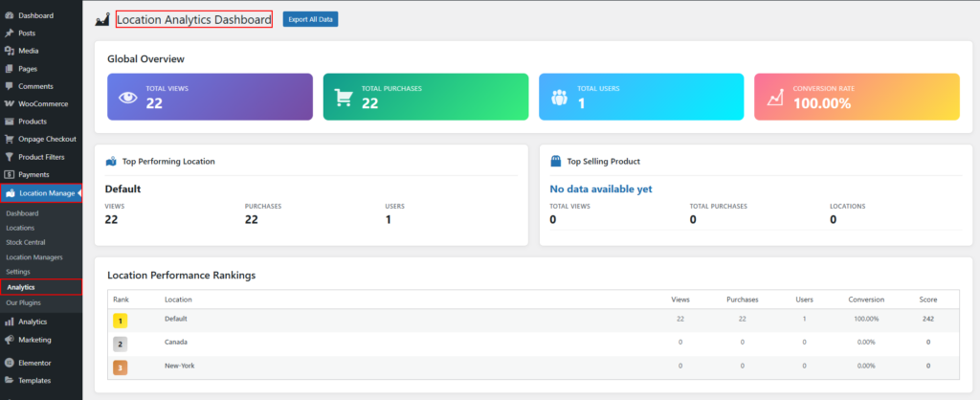This screenshot has height=400, width=980.
Task: Click the eye icon on Total Views card
Action: [x=127, y=97]
